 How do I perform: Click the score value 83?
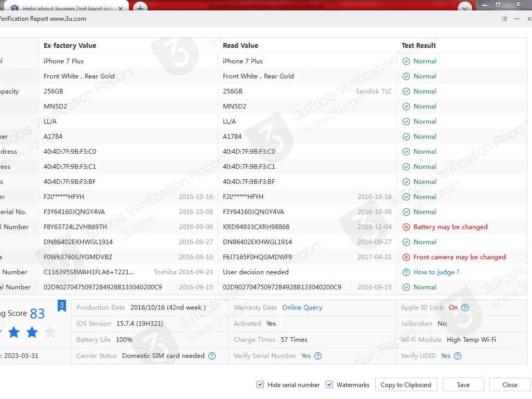point(37,313)
